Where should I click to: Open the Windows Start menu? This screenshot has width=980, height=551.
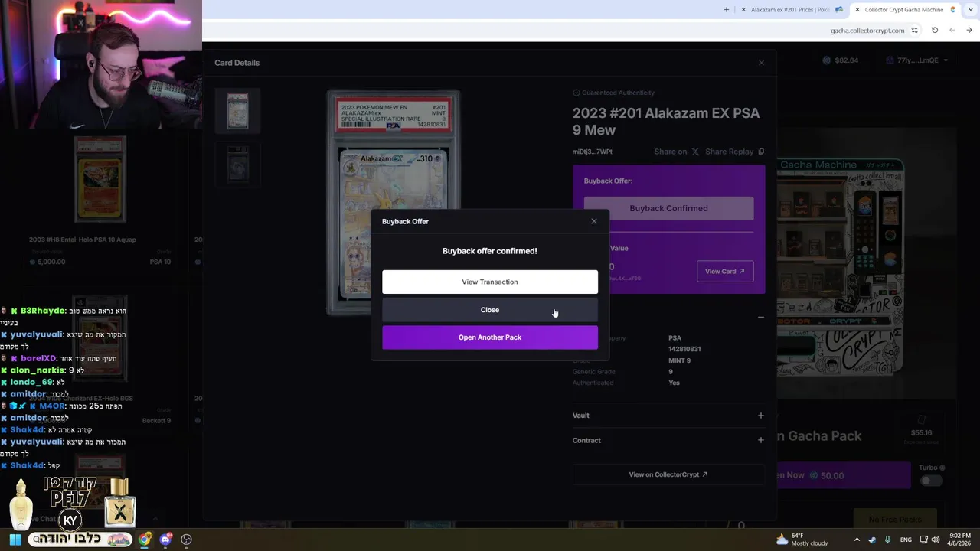15,540
